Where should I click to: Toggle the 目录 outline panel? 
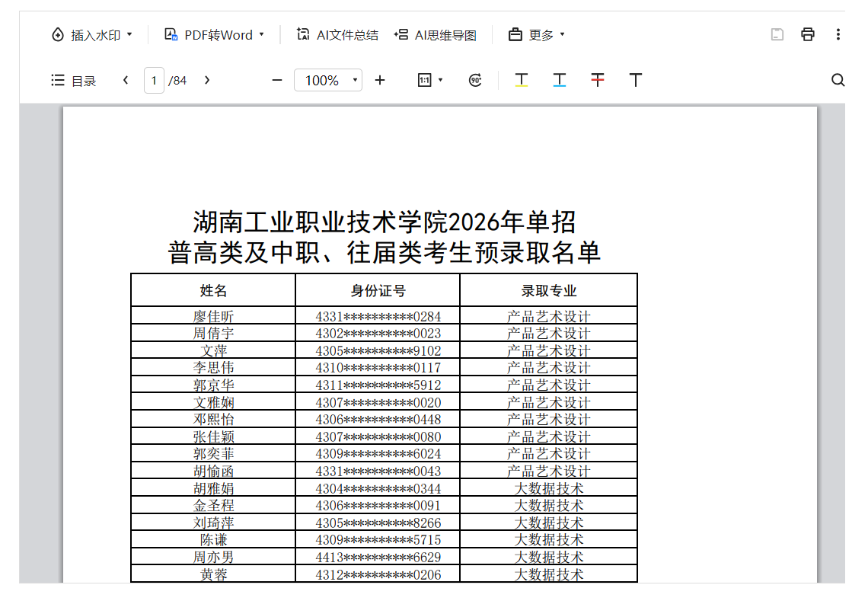click(x=74, y=81)
